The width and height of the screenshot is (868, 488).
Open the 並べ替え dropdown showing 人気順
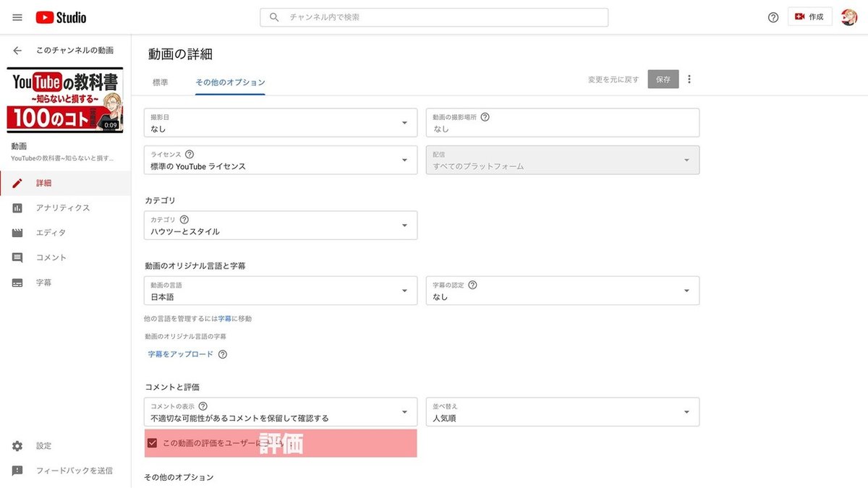(563, 412)
